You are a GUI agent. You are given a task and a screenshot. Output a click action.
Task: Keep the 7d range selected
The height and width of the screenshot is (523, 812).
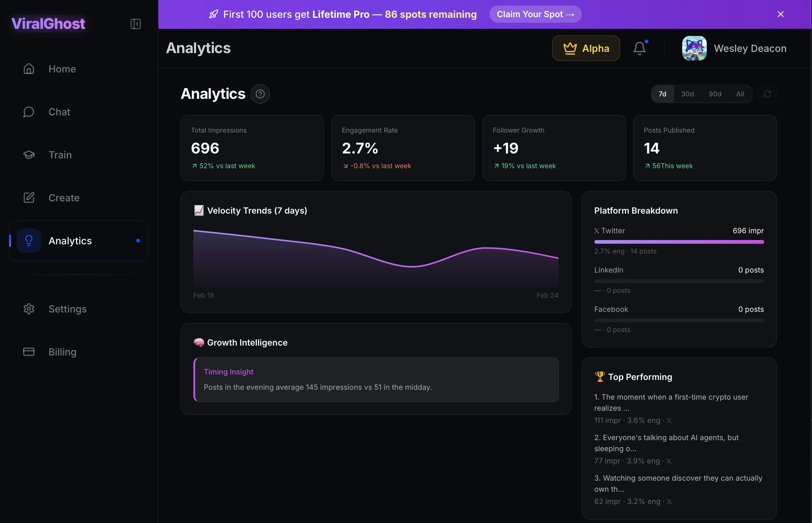tap(662, 94)
